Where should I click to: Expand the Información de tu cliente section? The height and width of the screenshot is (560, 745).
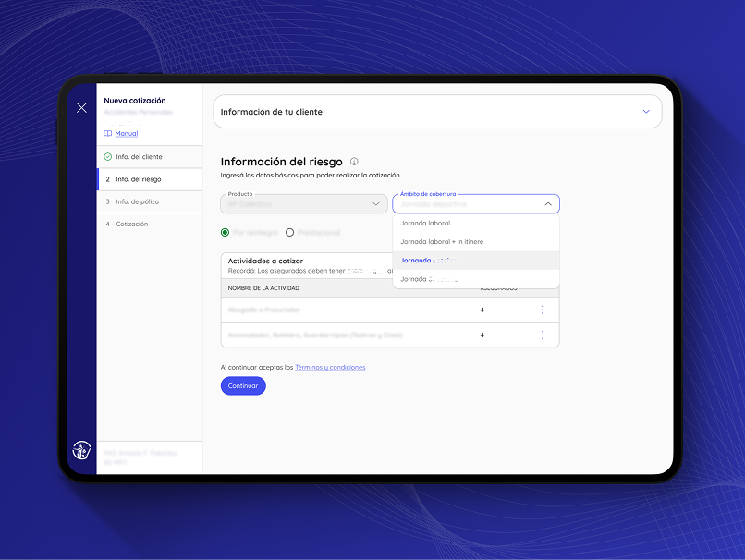coord(646,112)
